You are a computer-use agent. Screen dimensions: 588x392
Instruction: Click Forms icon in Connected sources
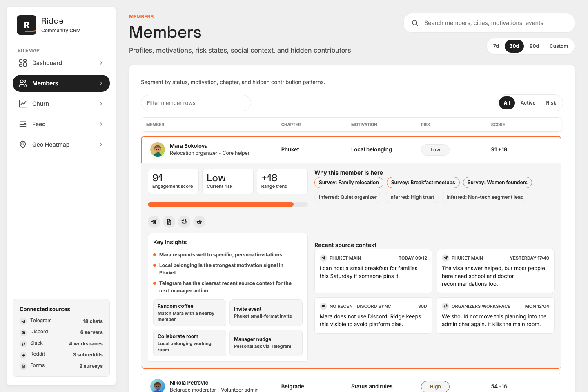pyautogui.click(x=23, y=366)
